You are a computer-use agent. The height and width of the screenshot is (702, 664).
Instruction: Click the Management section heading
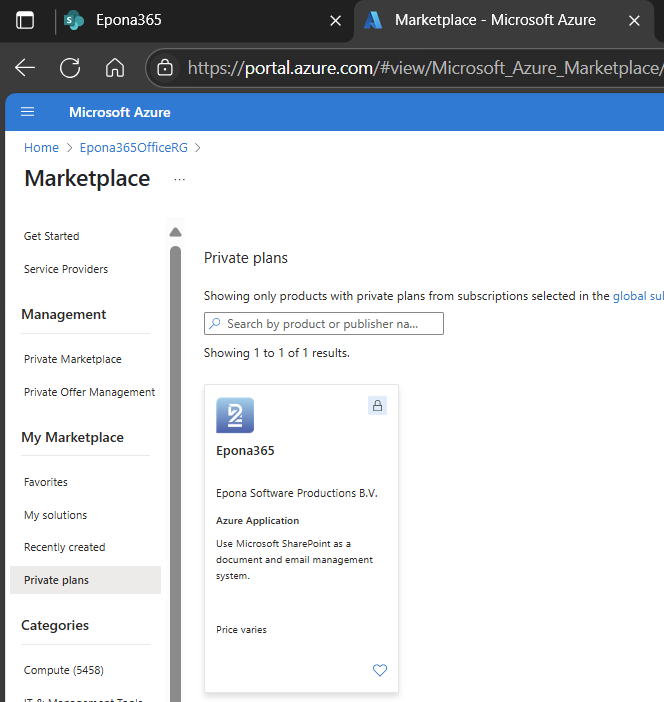coord(64,314)
